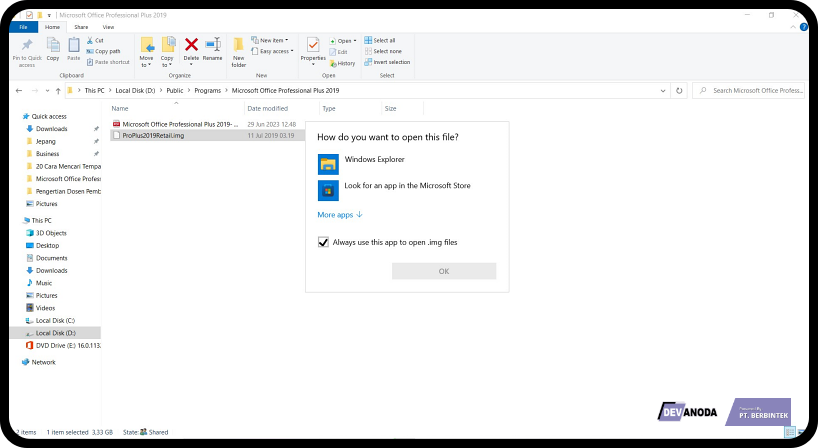Open pinned Downloads under Quick access
The width and height of the screenshot is (818, 448).
click(x=52, y=129)
